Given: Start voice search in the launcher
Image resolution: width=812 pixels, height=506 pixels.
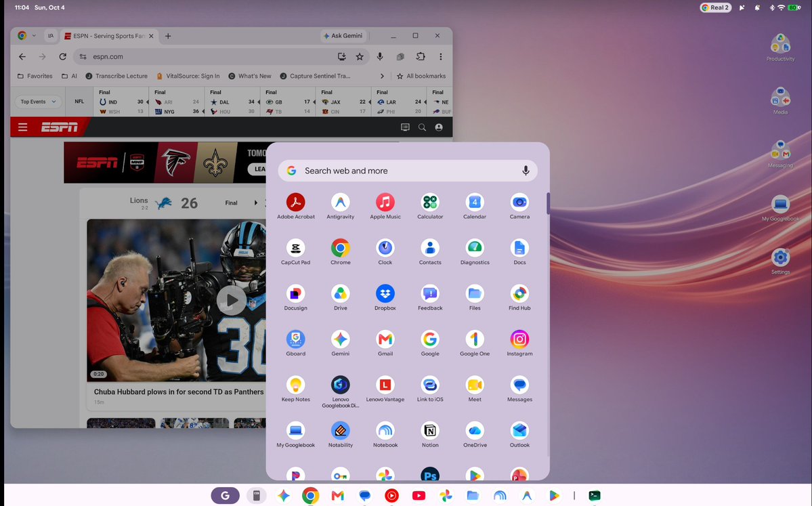Looking at the screenshot, I should 526,171.
